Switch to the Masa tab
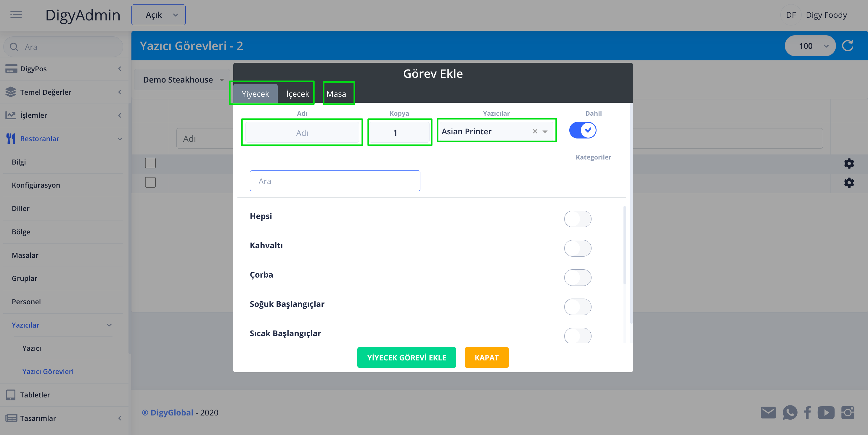Viewport: 868px width, 435px height. (336, 94)
